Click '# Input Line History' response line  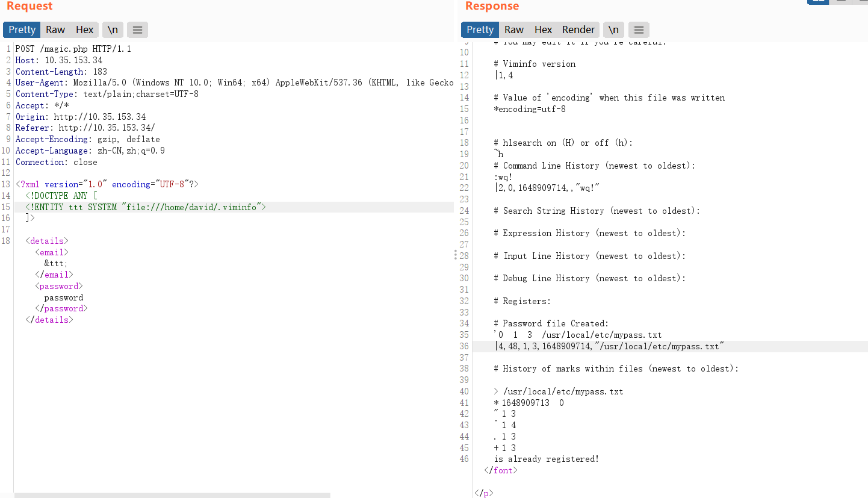(x=591, y=256)
